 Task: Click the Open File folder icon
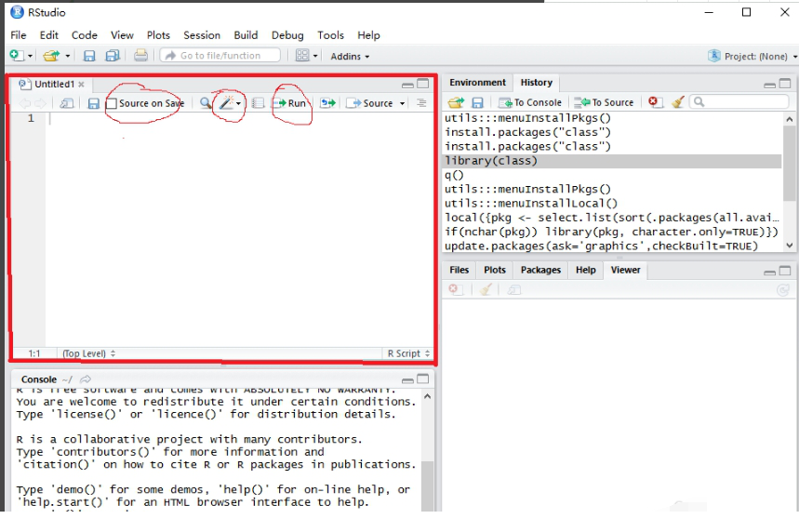point(51,56)
